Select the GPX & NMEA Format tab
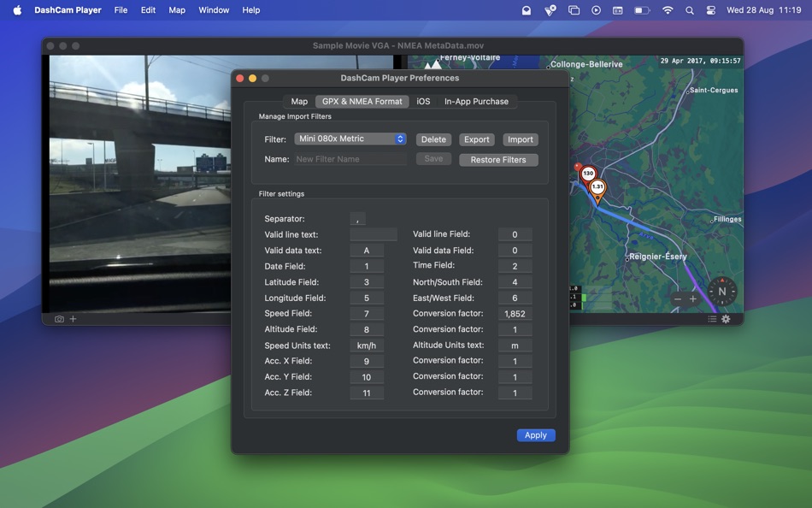 tap(362, 102)
